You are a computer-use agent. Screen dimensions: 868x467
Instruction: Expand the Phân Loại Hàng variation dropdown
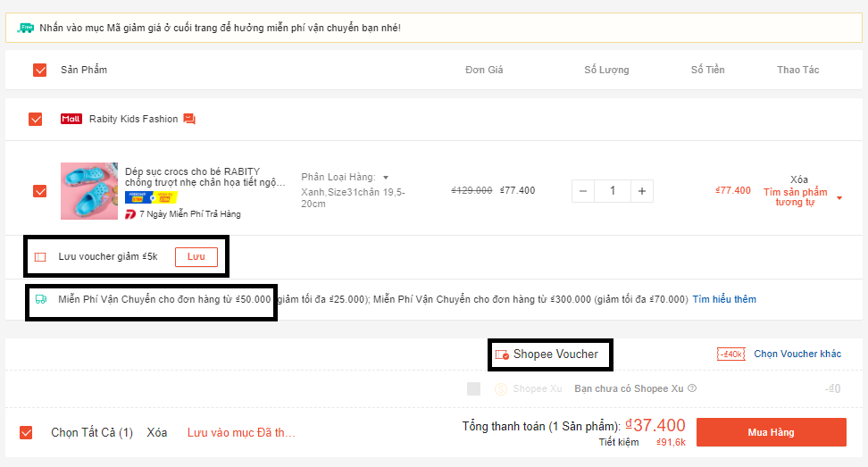pyautogui.click(x=386, y=178)
